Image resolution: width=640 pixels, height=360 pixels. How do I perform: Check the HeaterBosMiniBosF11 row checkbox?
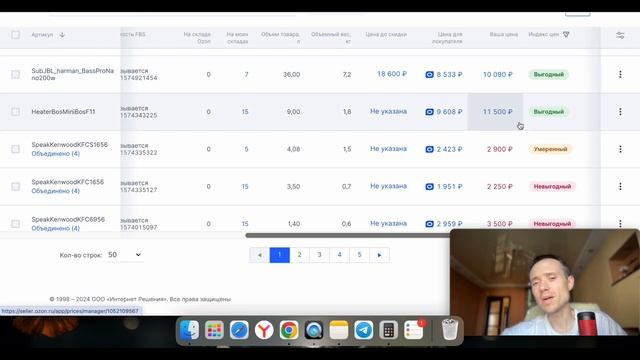click(16, 112)
